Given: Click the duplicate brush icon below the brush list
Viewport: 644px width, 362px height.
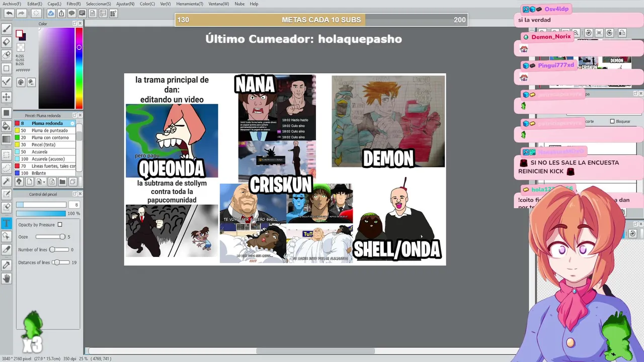Looking at the screenshot, I should click(x=73, y=182).
